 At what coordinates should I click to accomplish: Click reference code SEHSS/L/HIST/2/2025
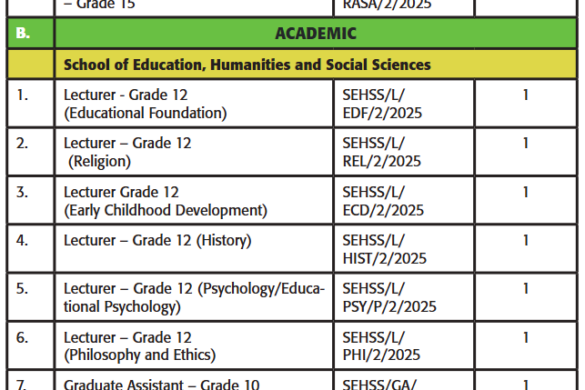tap(384, 249)
